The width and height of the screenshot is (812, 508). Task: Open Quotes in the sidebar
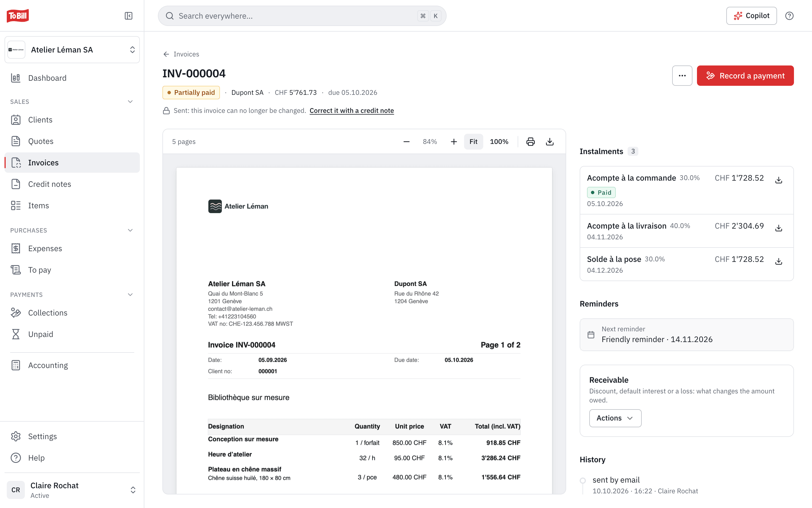(x=72, y=141)
